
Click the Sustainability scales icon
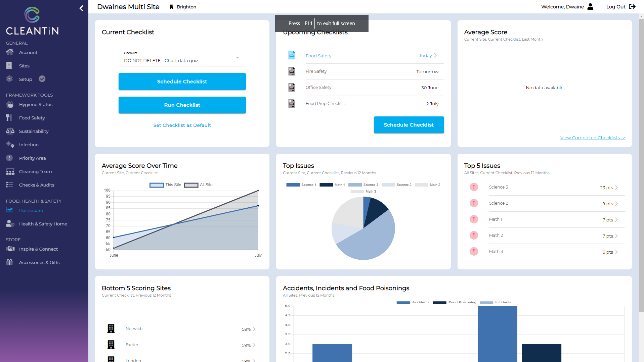[10, 131]
